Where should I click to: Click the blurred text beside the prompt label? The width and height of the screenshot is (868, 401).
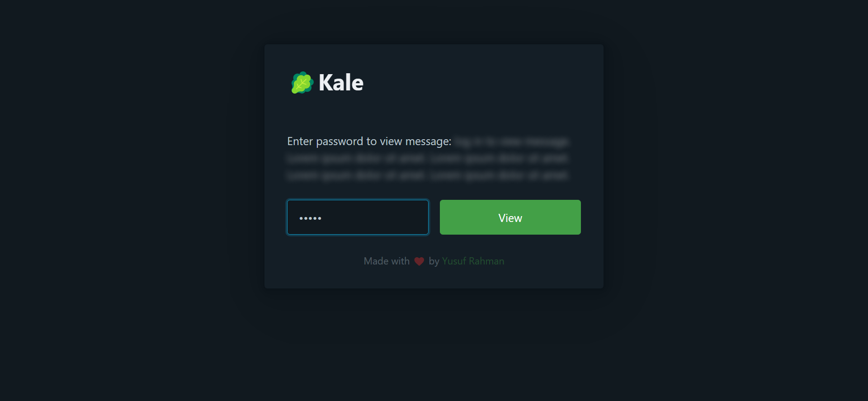(511, 142)
